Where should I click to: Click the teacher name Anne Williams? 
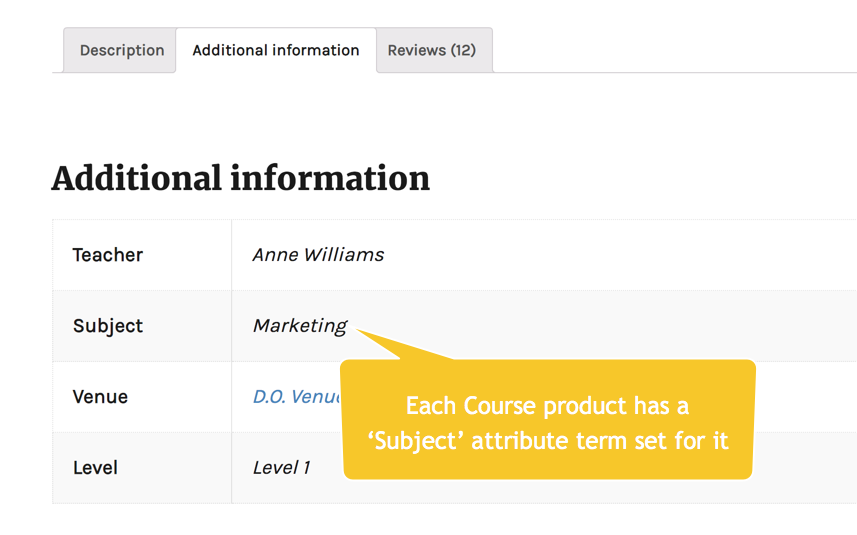point(318,255)
